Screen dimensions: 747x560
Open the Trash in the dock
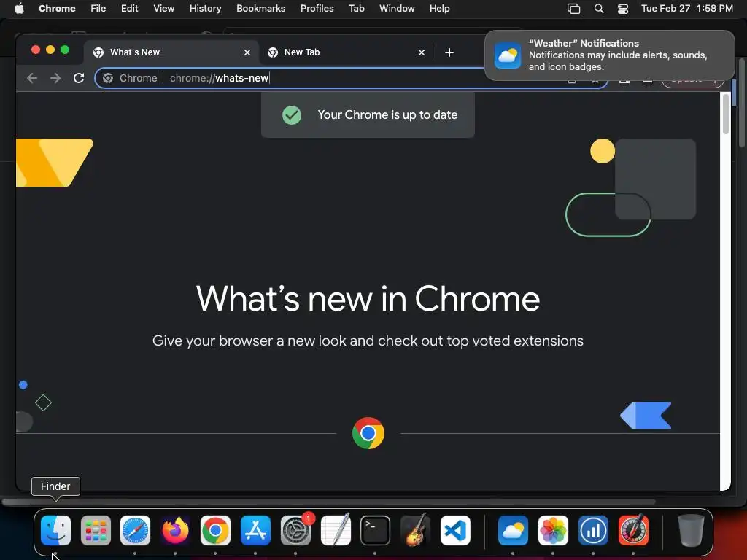pos(691,530)
